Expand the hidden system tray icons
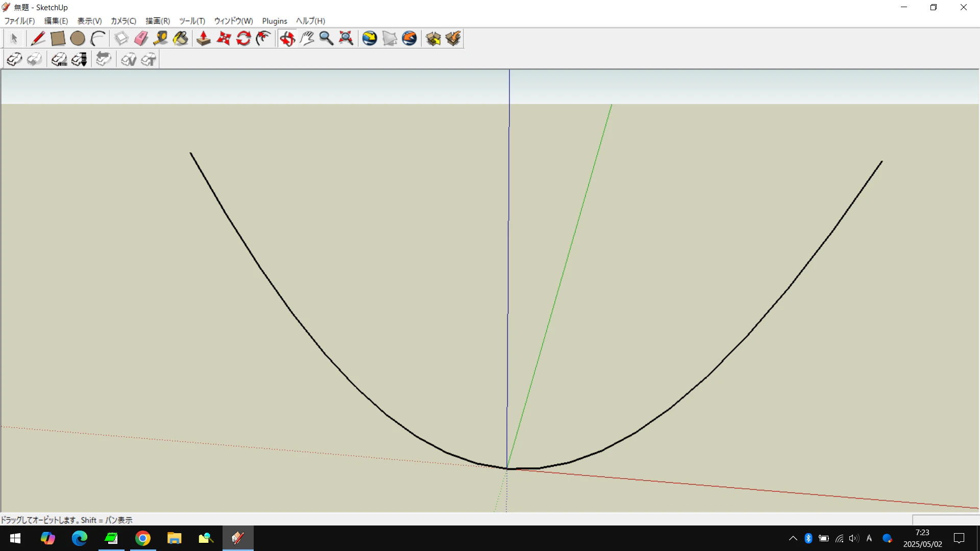 click(x=793, y=538)
